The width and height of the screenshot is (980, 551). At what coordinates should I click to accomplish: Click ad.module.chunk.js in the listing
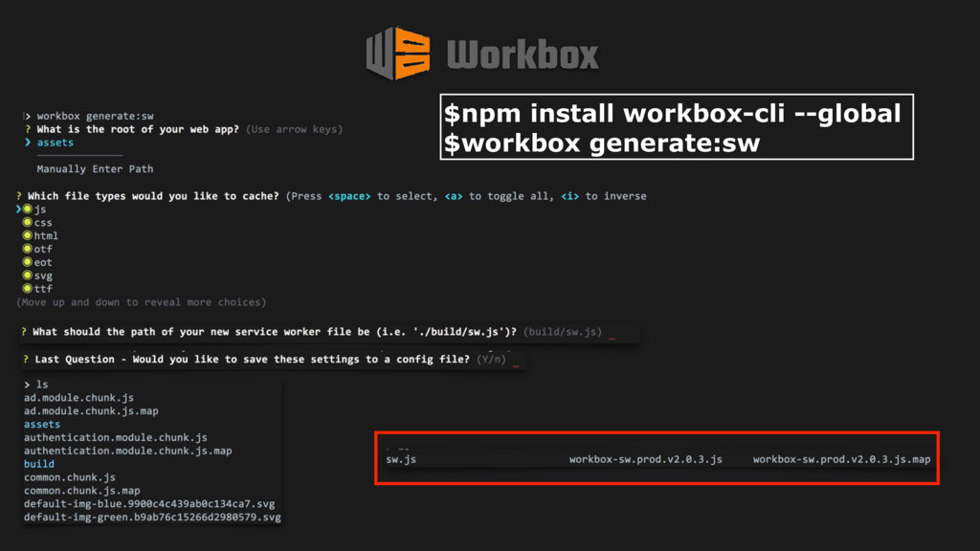click(78, 397)
